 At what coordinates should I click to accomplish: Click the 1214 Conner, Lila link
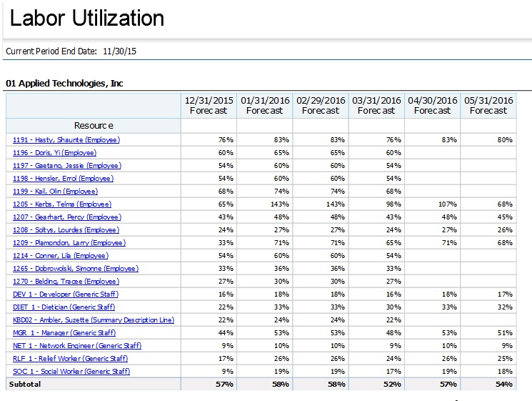[x=61, y=256]
